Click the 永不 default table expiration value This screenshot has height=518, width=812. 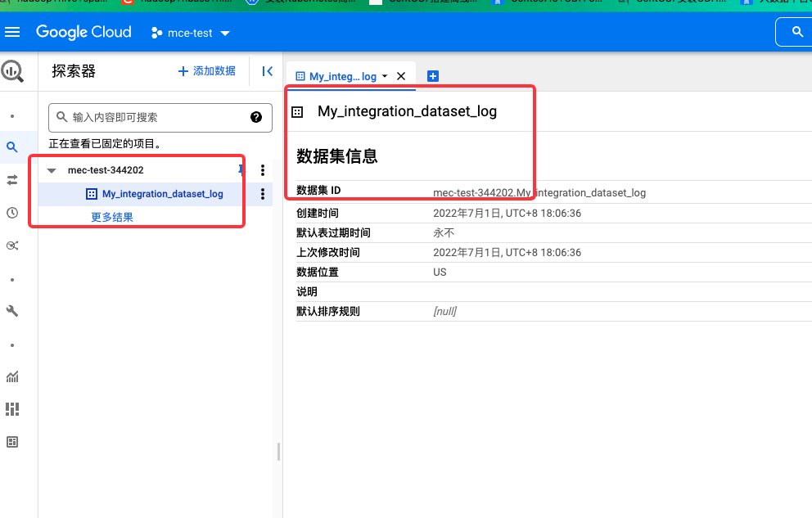[x=444, y=233]
